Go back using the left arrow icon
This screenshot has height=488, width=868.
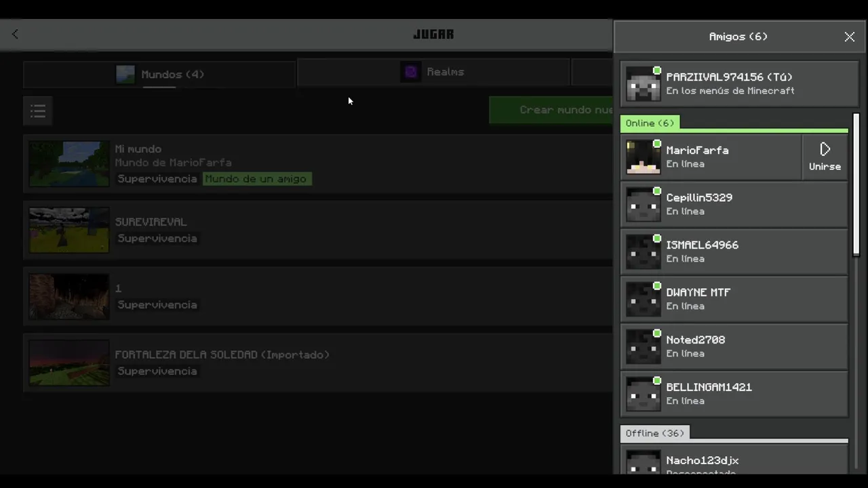(x=15, y=34)
